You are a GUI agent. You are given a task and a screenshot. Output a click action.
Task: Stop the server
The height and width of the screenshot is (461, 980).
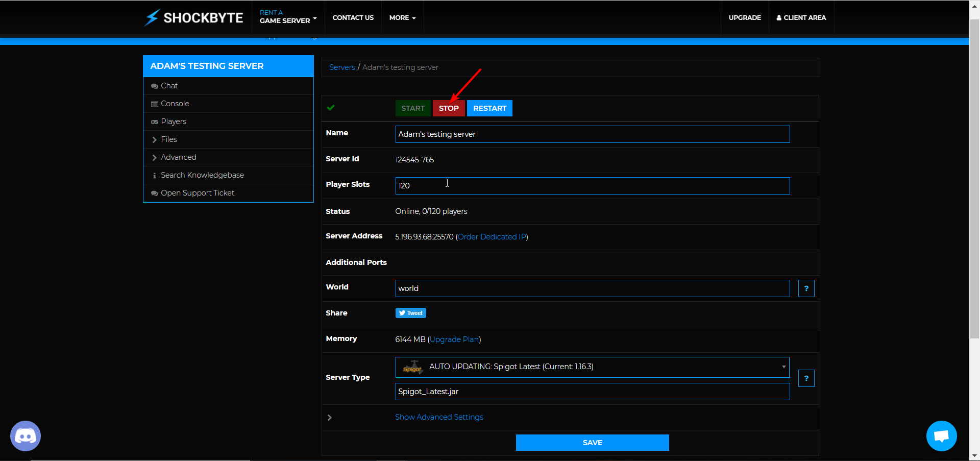pos(449,108)
